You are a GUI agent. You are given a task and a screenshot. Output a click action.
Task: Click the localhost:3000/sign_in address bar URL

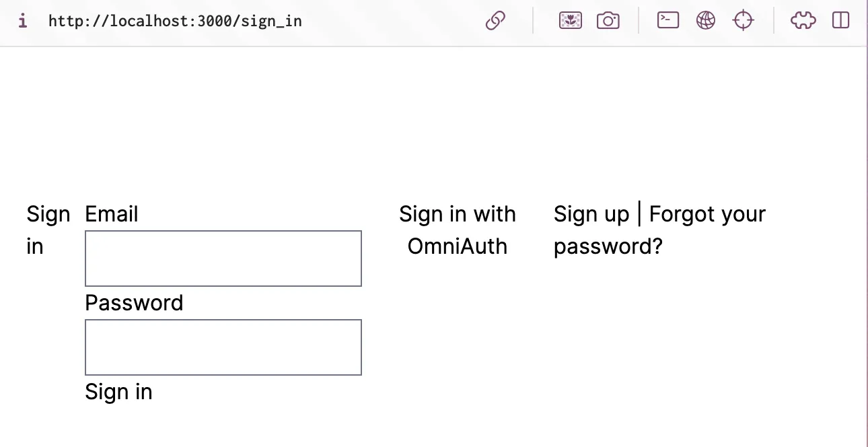coord(175,21)
